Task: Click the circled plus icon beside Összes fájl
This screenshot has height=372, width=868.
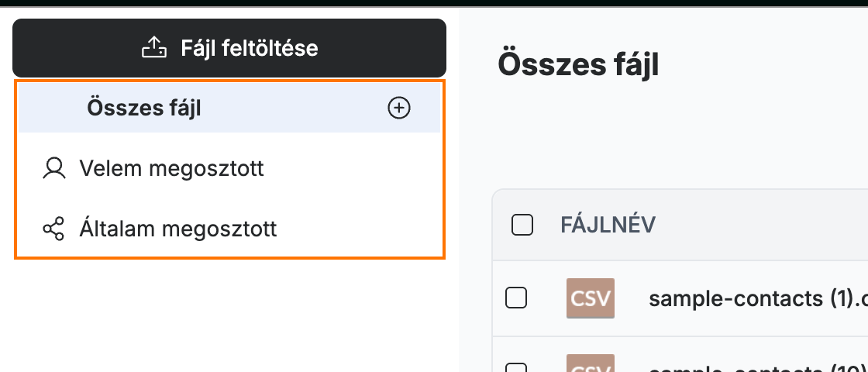Action: click(398, 108)
